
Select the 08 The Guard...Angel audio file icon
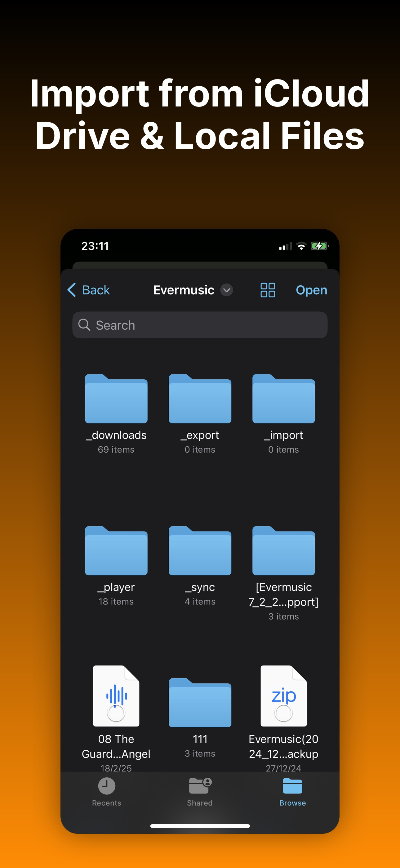[x=116, y=696]
